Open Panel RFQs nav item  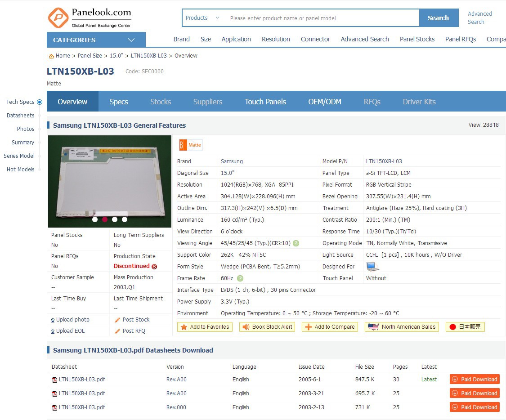[x=461, y=40]
